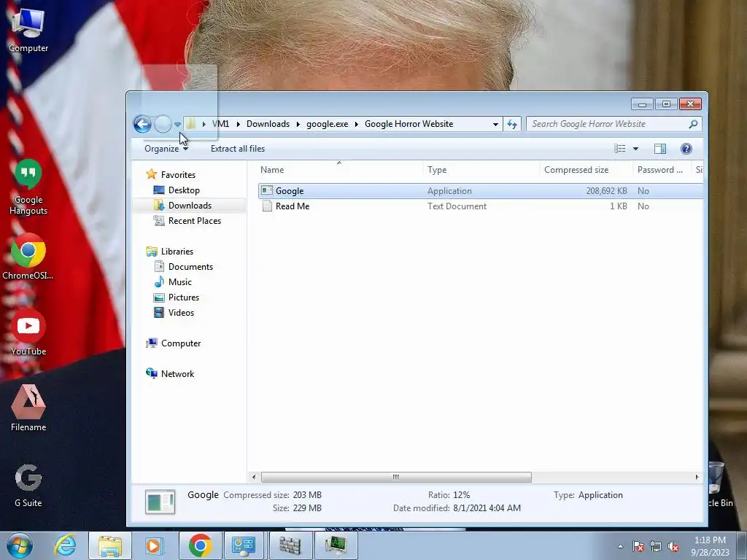The image size is (747, 560).
Task: Launch Windows Media Player from taskbar
Action: pos(154,545)
